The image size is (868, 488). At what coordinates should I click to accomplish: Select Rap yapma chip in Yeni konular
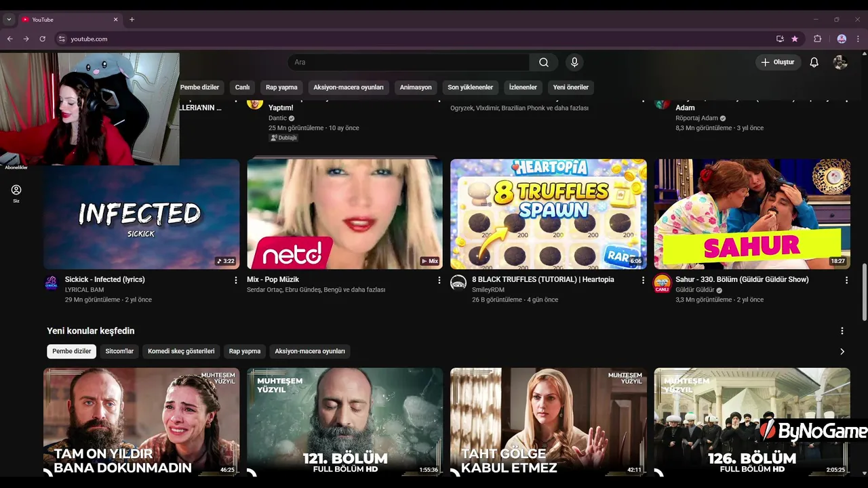pos(245,351)
